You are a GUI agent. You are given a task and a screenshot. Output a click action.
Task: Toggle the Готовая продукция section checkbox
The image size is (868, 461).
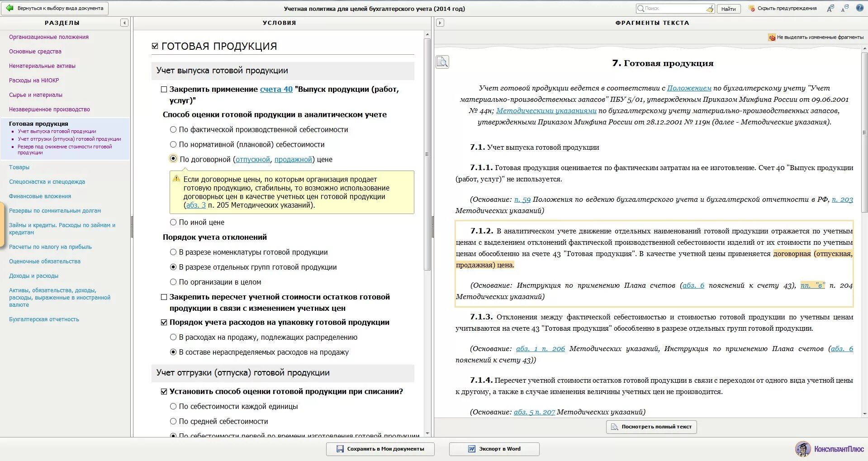[x=155, y=46]
